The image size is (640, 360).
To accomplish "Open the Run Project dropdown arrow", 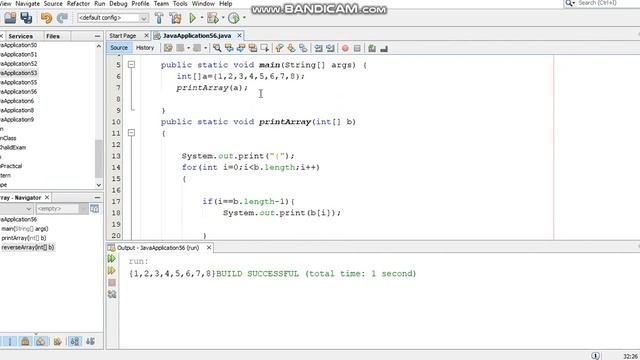I will click(x=202, y=18).
